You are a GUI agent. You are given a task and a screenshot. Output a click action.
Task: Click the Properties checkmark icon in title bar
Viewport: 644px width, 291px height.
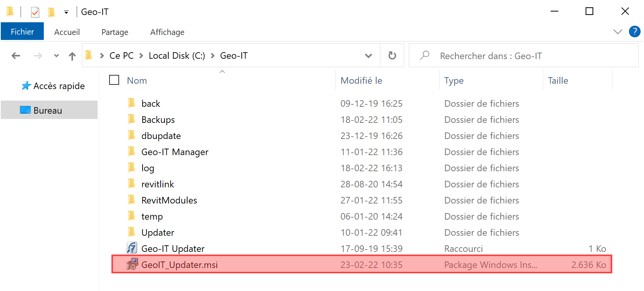click(35, 12)
